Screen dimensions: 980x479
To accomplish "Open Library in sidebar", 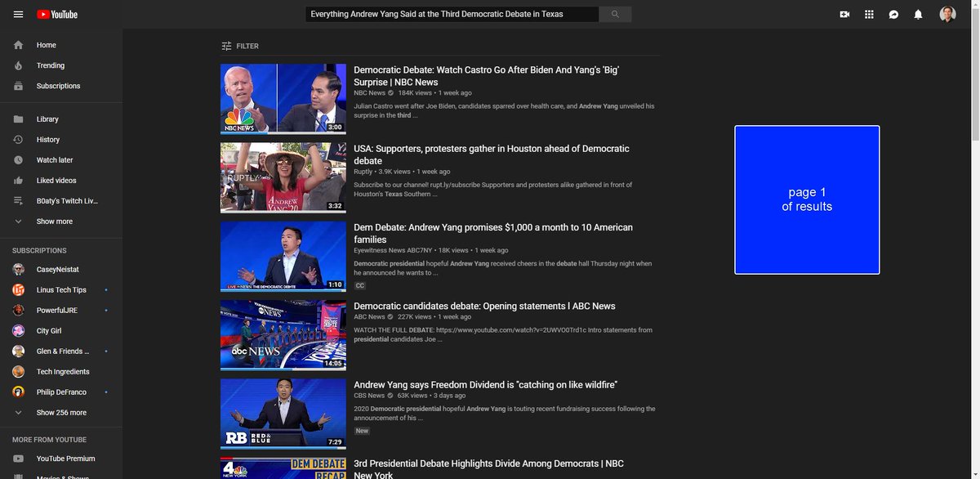I will [x=61, y=119].
